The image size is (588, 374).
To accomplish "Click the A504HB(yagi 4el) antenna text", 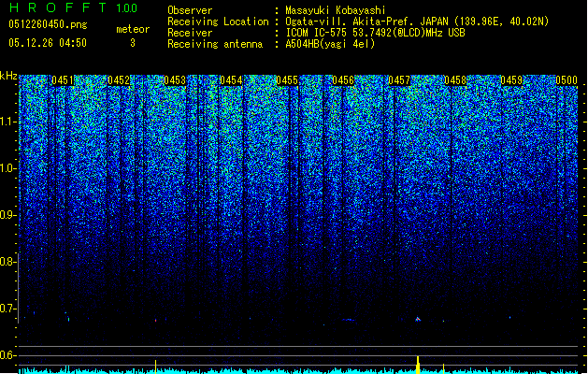I will 330,44.
